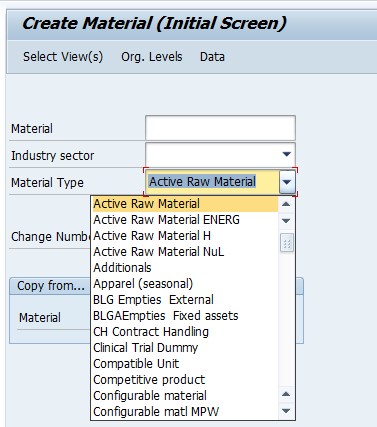Click the Material input field
This screenshot has height=427, width=377.
click(x=220, y=128)
